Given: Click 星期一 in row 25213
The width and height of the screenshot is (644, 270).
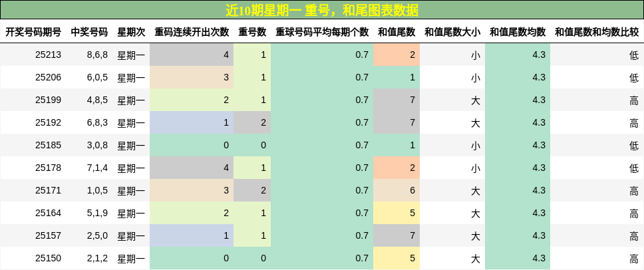Looking at the screenshot, I should (x=131, y=55).
